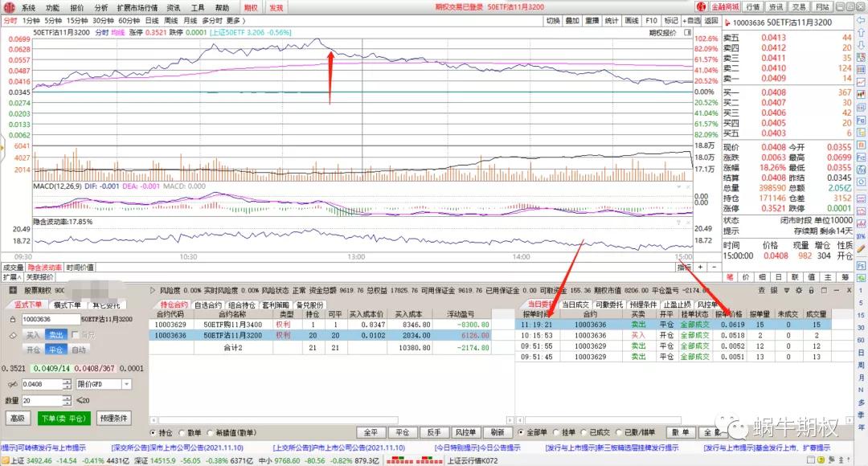Image resolution: width=868 pixels, height=466 pixels.
Task: Click the green 下单(卖 平仓) button
Action: [x=64, y=419]
